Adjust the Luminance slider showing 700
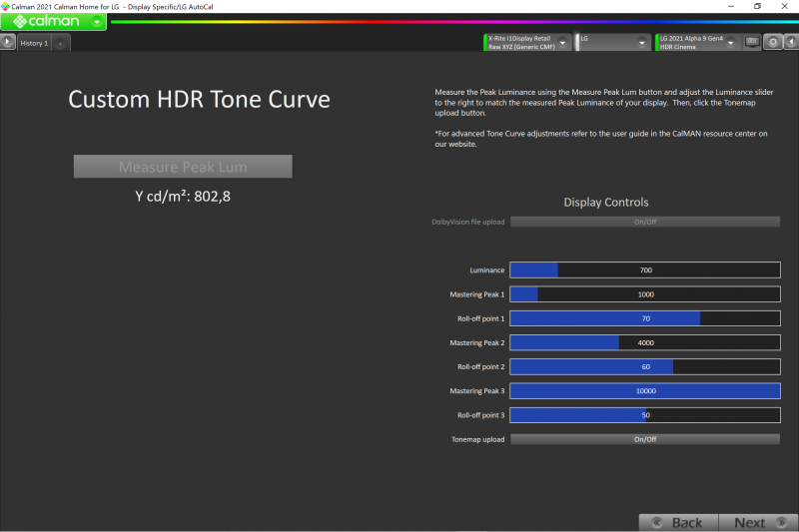The height and width of the screenshot is (532, 799). click(645, 269)
